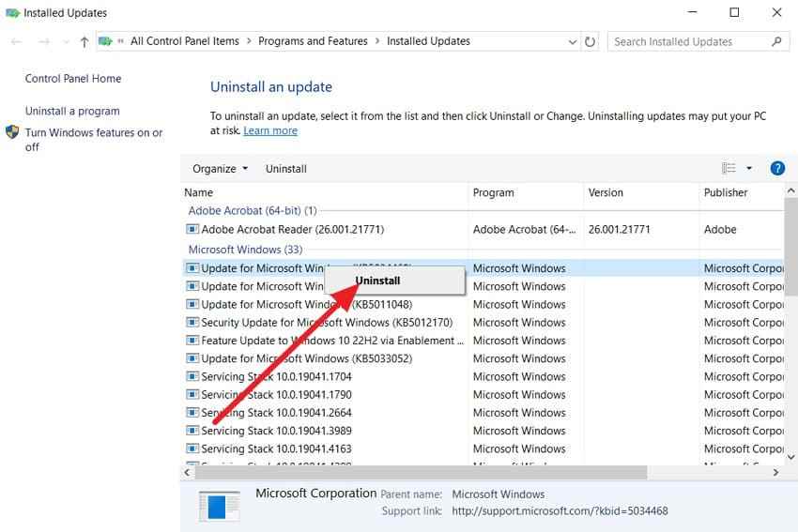
Task: Select Servicing Stack 10.0.19041.1704 row
Action: click(x=483, y=376)
